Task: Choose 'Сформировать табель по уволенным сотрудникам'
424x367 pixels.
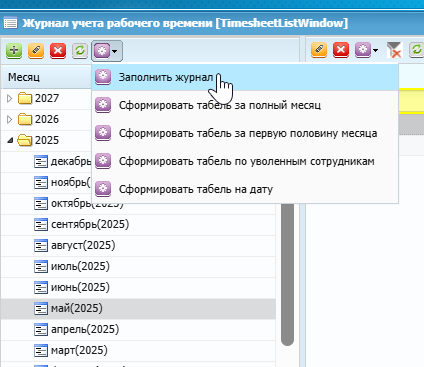Action: 245,161
